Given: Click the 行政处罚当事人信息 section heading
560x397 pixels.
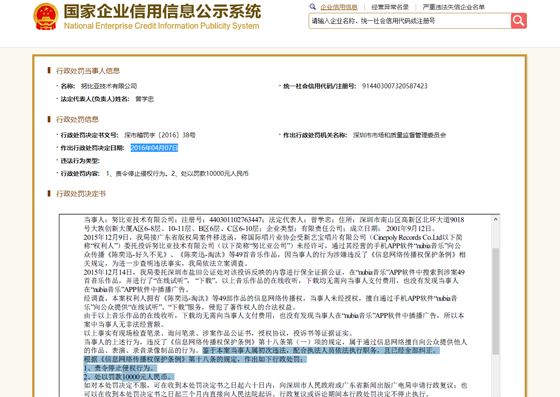Looking at the screenshot, I should click(x=88, y=71).
